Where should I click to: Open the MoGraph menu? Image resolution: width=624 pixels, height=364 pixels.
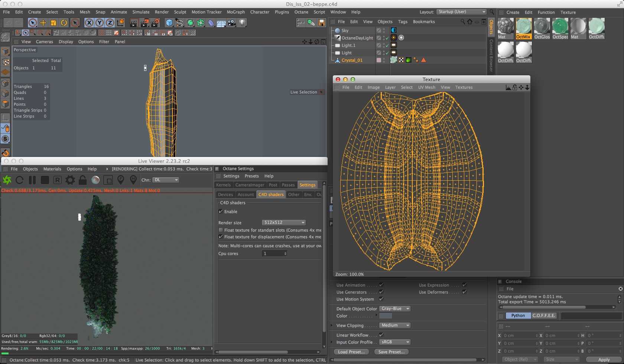tap(236, 12)
